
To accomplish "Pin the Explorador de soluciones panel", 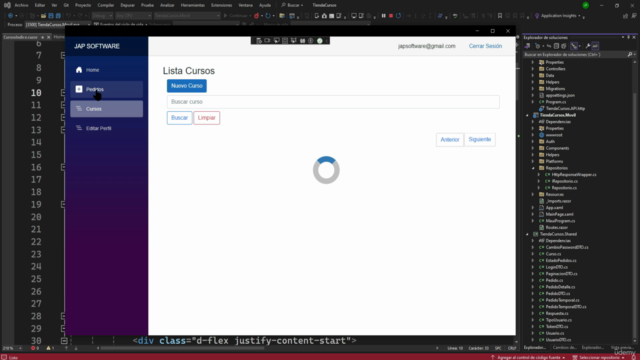I will 629,38.
